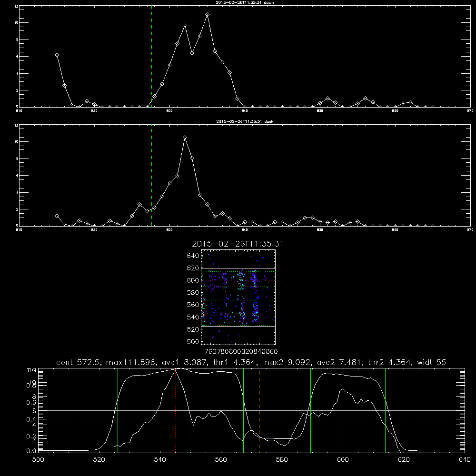
Task: Select the 'max2 9.092' value text
Action: pos(286,362)
